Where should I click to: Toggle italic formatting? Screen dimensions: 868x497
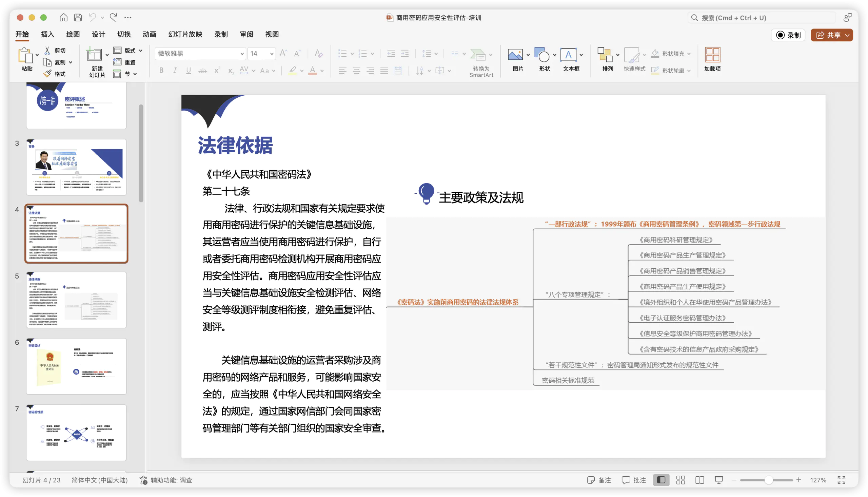[x=175, y=70]
